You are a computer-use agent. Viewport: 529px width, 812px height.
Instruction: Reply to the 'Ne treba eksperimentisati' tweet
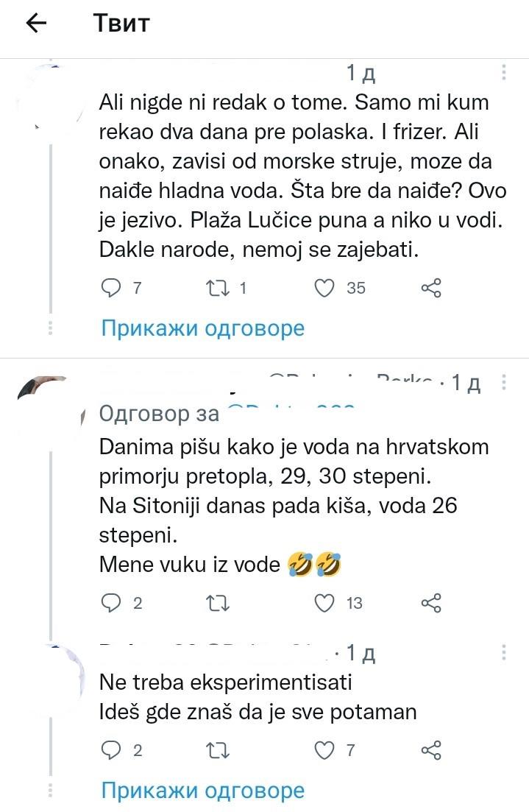point(110,750)
